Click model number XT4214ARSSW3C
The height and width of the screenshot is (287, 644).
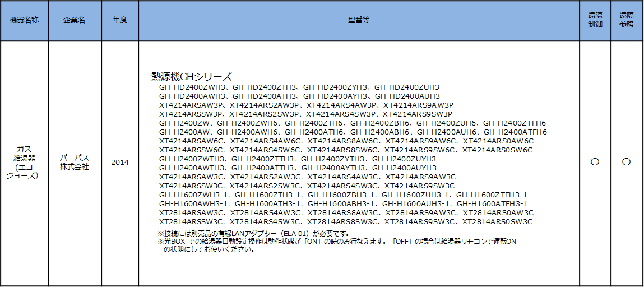pyautogui.click(x=191, y=186)
